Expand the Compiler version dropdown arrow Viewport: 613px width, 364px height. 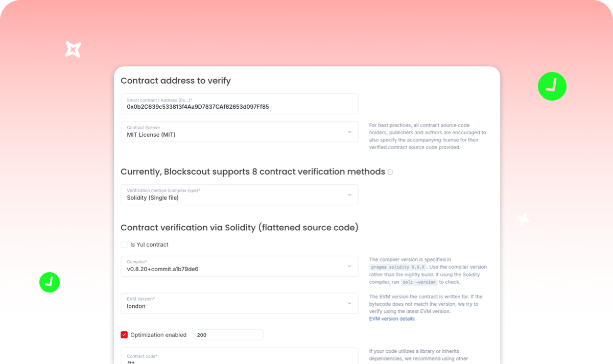349,266
